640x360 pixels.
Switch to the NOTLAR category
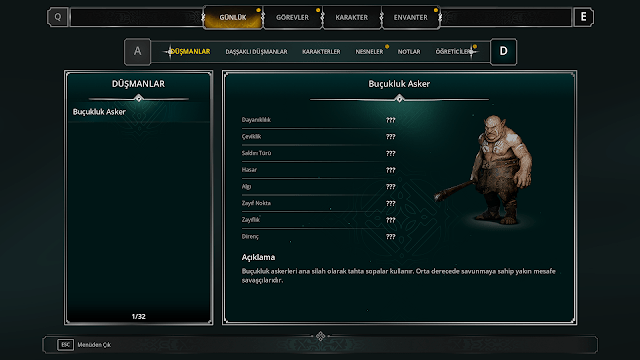pyautogui.click(x=409, y=52)
